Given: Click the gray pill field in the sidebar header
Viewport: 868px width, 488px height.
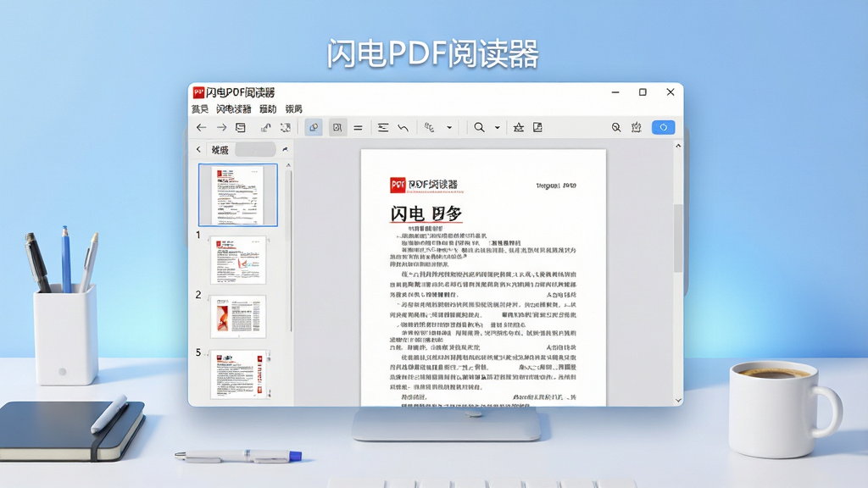Looking at the screenshot, I should (255, 149).
